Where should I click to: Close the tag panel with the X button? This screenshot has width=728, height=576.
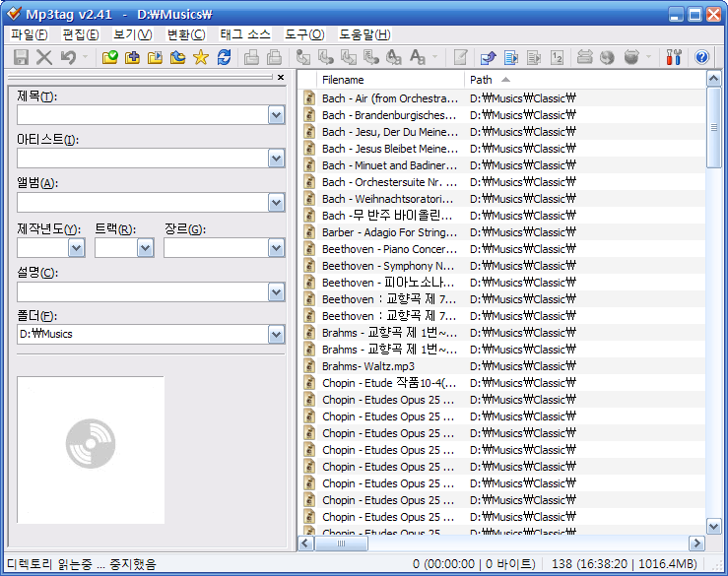[281, 77]
